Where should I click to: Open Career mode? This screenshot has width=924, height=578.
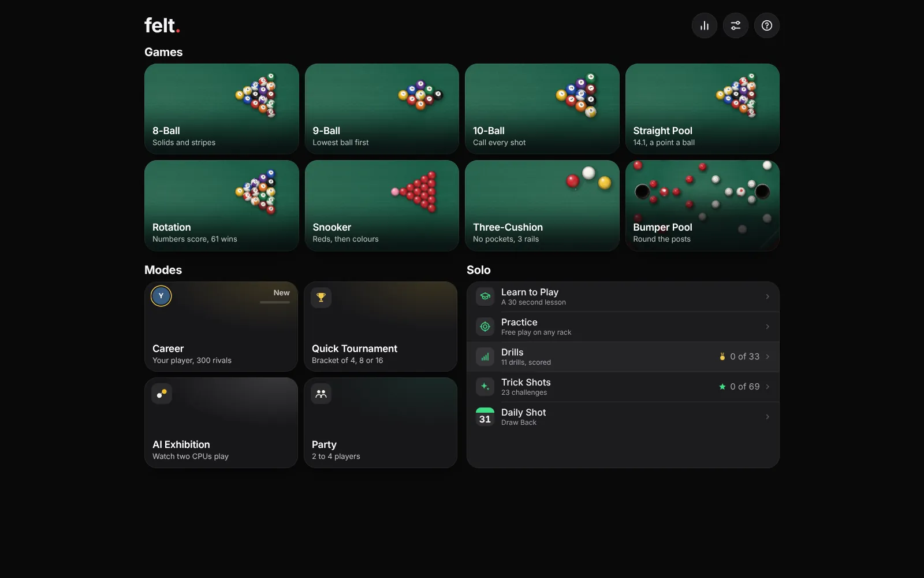[x=221, y=327]
